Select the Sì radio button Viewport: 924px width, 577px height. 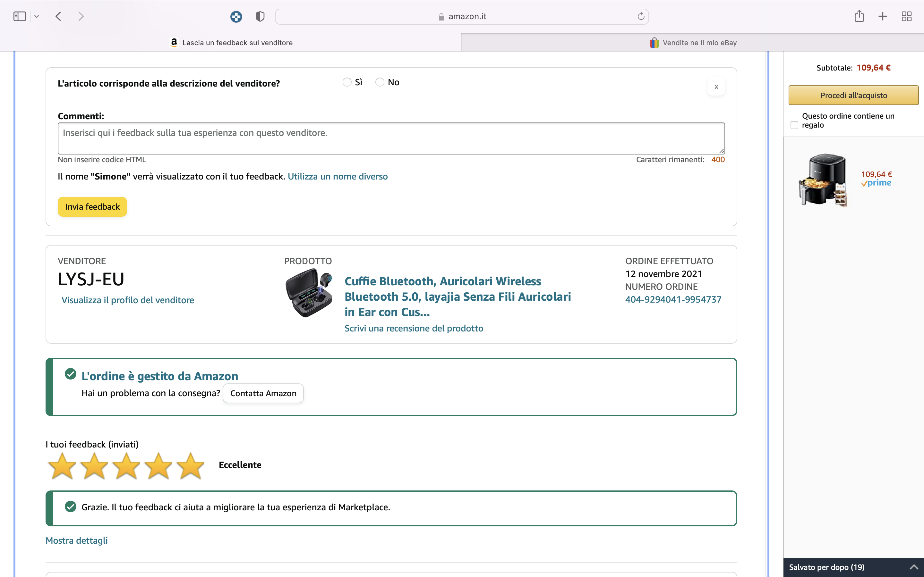347,82
